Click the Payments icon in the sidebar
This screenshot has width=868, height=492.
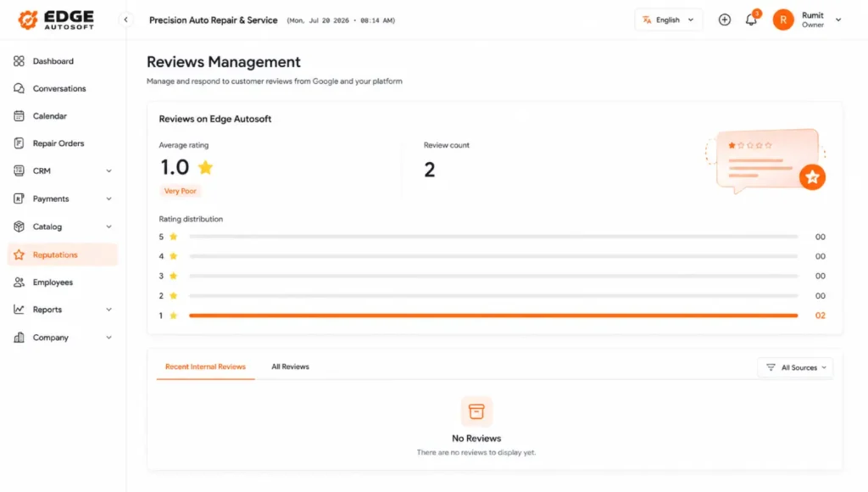pyautogui.click(x=19, y=198)
